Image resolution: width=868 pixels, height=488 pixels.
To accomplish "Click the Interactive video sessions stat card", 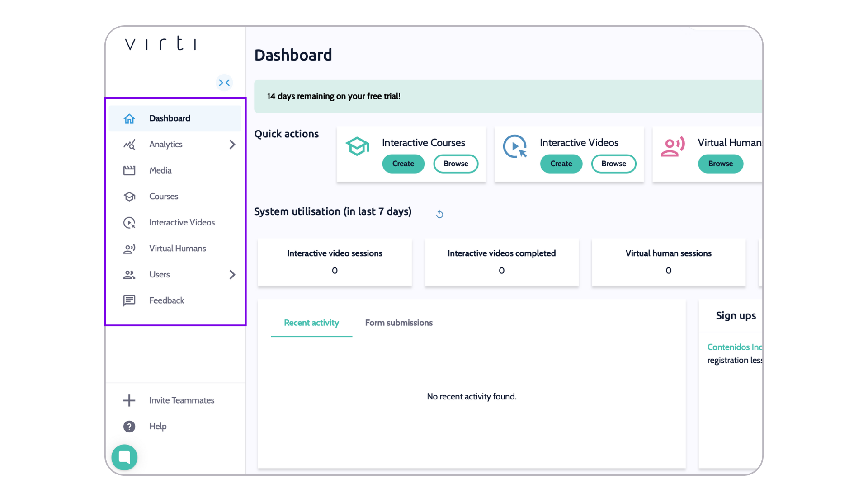I will [x=335, y=262].
